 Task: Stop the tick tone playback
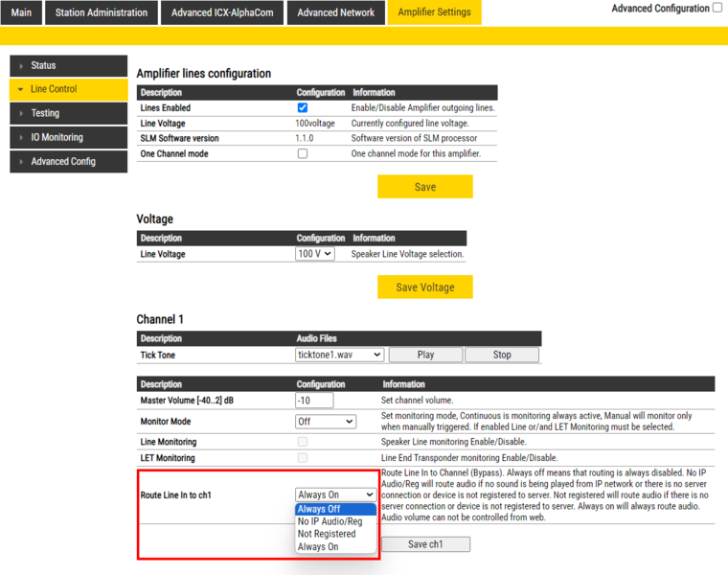coord(501,355)
